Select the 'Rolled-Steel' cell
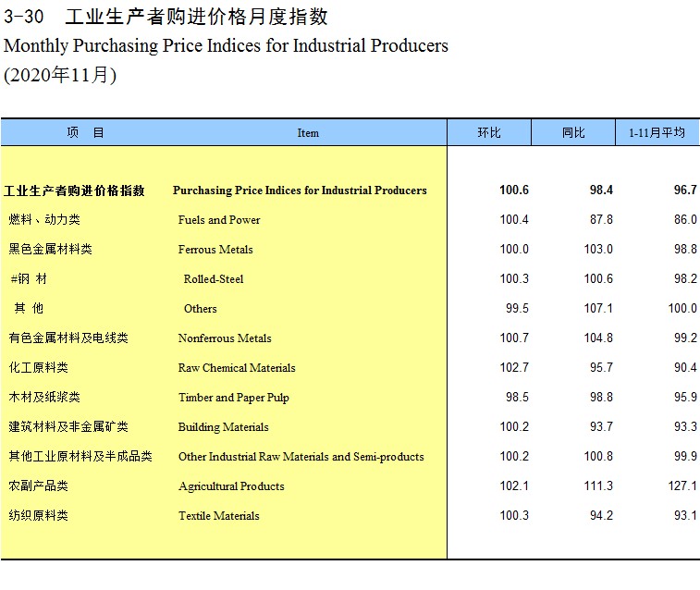700x590 pixels. pyautogui.click(x=214, y=279)
